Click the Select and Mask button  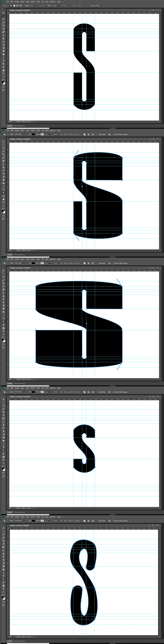[x=95, y=6]
